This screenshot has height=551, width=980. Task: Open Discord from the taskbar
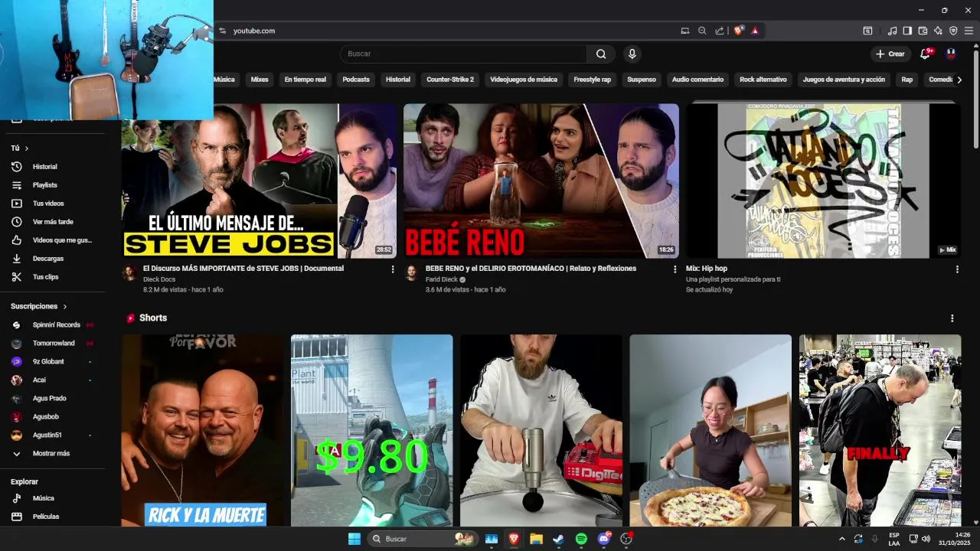point(604,539)
